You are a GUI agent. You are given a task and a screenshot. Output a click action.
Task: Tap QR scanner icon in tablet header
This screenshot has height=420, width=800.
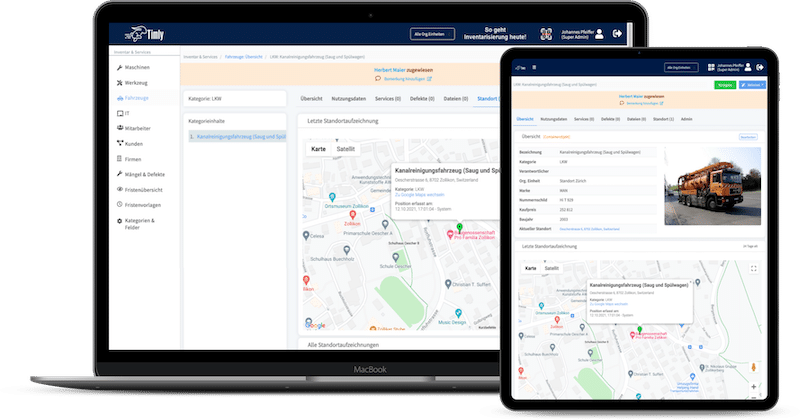point(711,67)
